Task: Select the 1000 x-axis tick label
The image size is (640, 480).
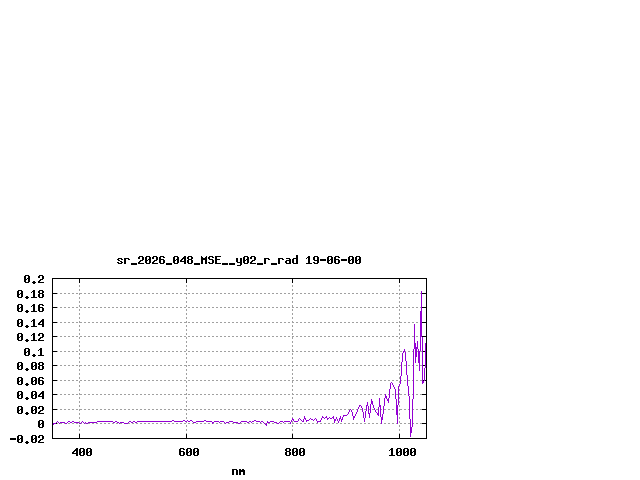Action: [x=401, y=452]
